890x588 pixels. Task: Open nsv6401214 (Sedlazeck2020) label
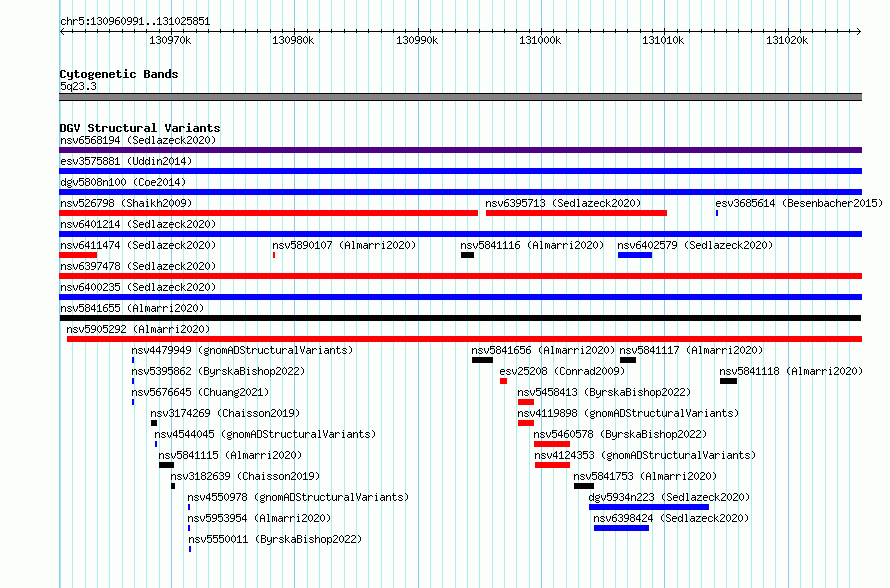point(138,224)
